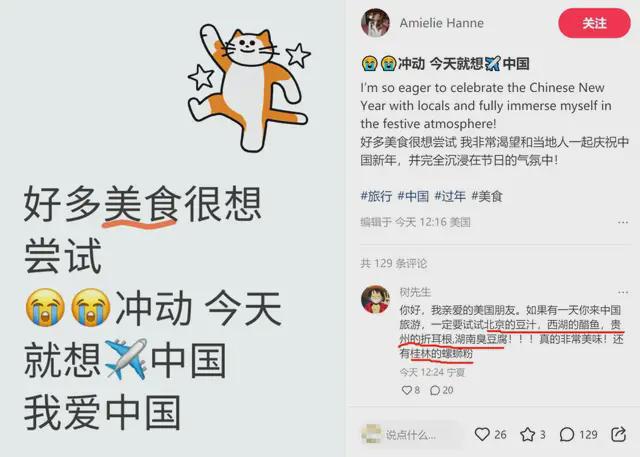Viewport: 640px width, 457px height.
Task: Click the 共 129 条评论 comments header
Action: pos(393,263)
